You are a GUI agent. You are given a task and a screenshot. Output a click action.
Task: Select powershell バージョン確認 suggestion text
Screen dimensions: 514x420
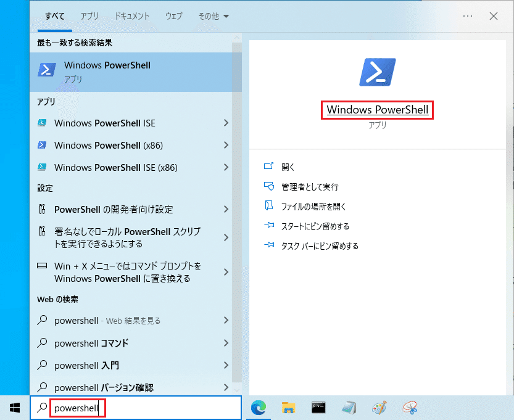click(104, 387)
